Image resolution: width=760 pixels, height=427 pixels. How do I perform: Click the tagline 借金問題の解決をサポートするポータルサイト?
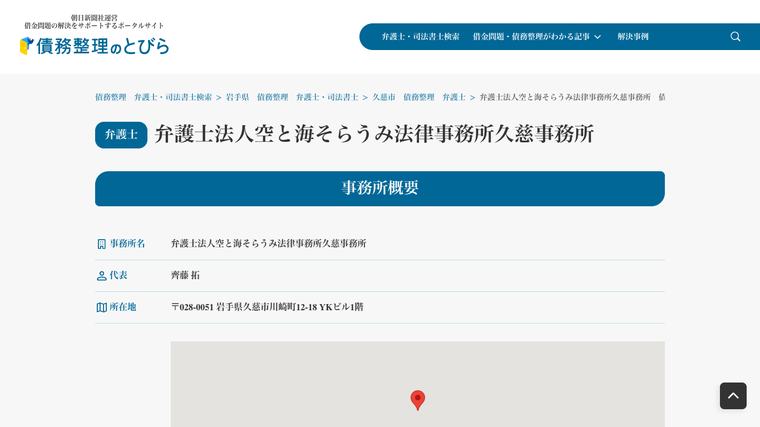coord(94,25)
